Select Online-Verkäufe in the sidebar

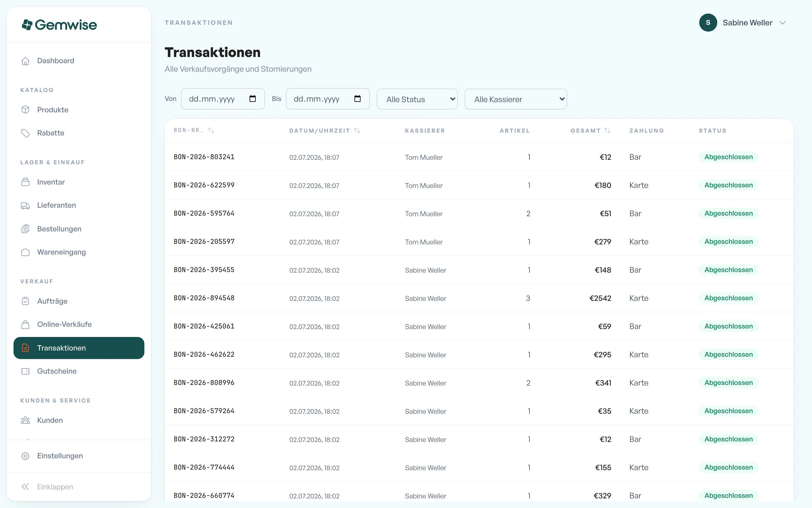click(x=79, y=324)
